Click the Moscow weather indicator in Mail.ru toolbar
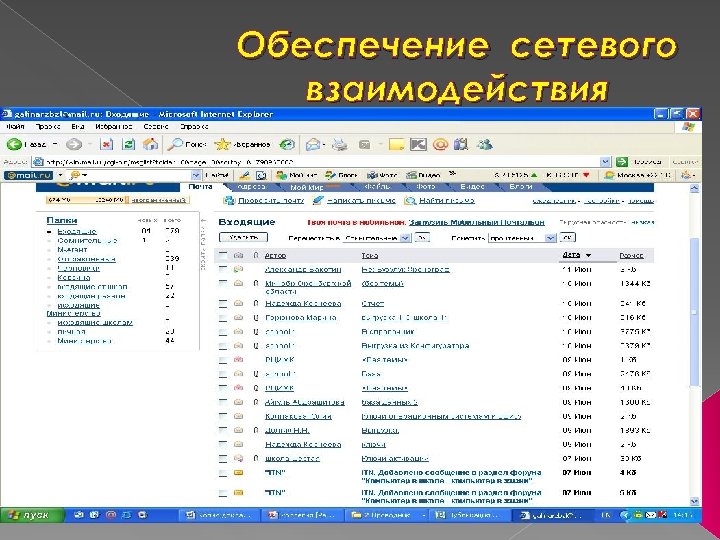Viewport: 720px width, 540px height. (637, 175)
